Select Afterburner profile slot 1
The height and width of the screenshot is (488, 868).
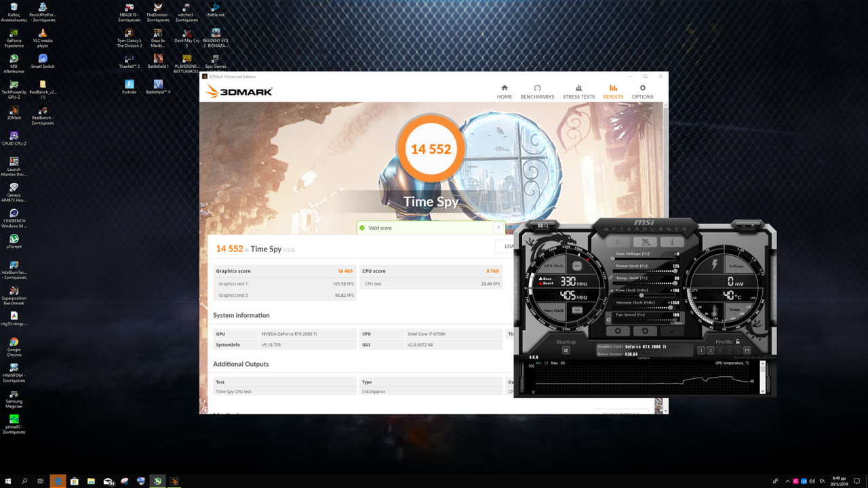tap(701, 350)
